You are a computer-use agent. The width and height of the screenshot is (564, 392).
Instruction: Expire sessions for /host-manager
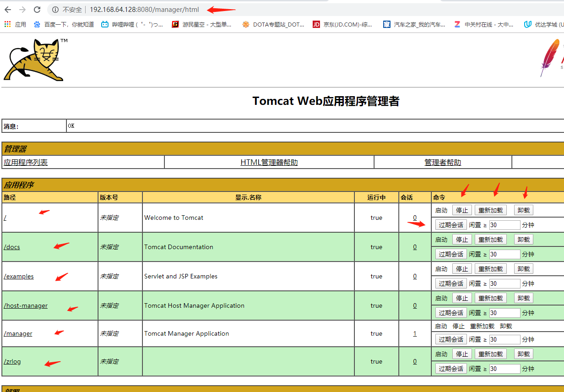[451, 313]
